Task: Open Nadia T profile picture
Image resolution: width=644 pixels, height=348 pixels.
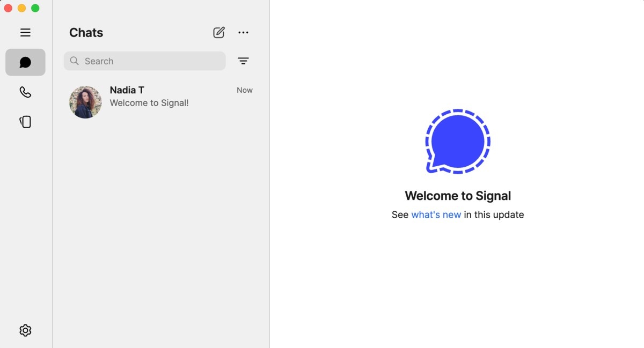Action: (x=85, y=102)
